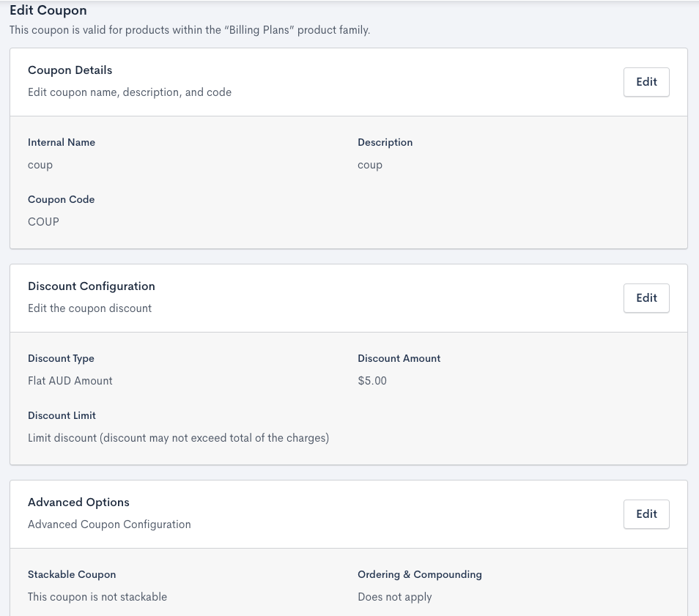Click Edit button in Coupon Details section
Viewport: 699px width, 616px height.
(x=646, y=82)
